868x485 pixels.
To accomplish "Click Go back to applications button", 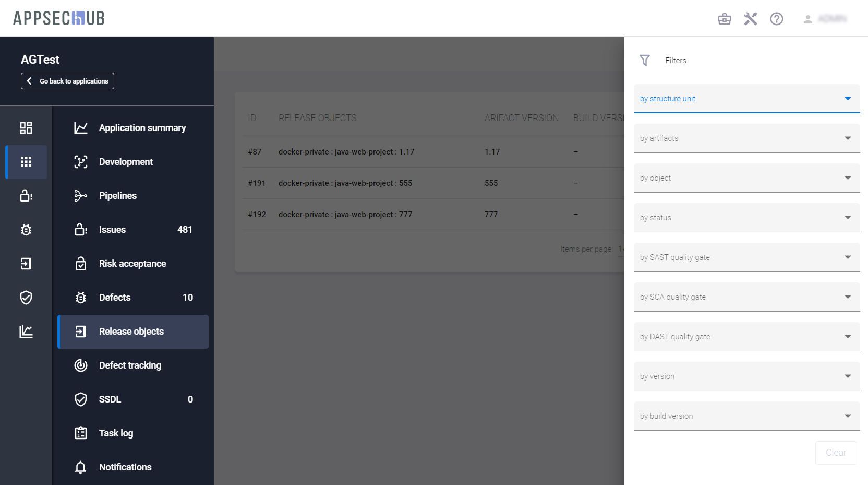I will point(67,81).
